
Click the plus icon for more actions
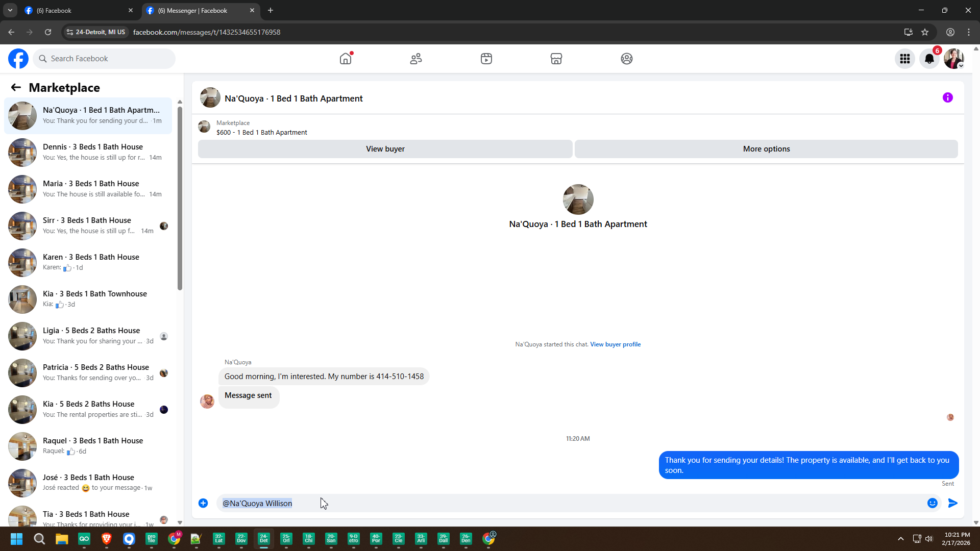point(203,503)
